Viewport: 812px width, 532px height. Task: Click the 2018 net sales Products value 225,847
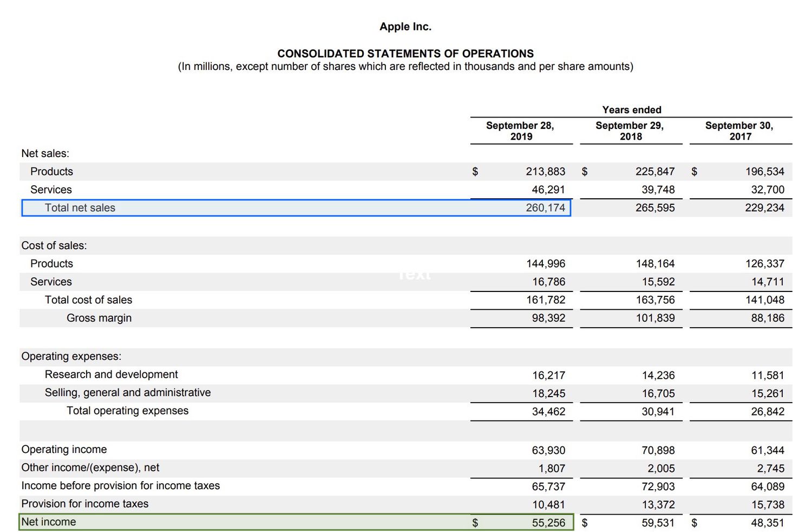(655, 172)
